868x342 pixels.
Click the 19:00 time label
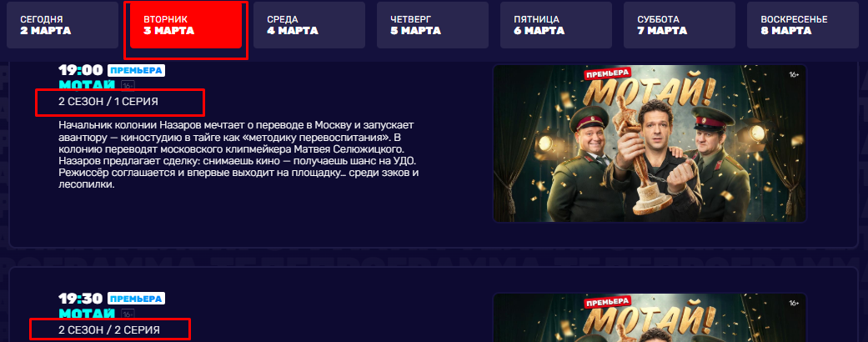(x=81, y=70)
